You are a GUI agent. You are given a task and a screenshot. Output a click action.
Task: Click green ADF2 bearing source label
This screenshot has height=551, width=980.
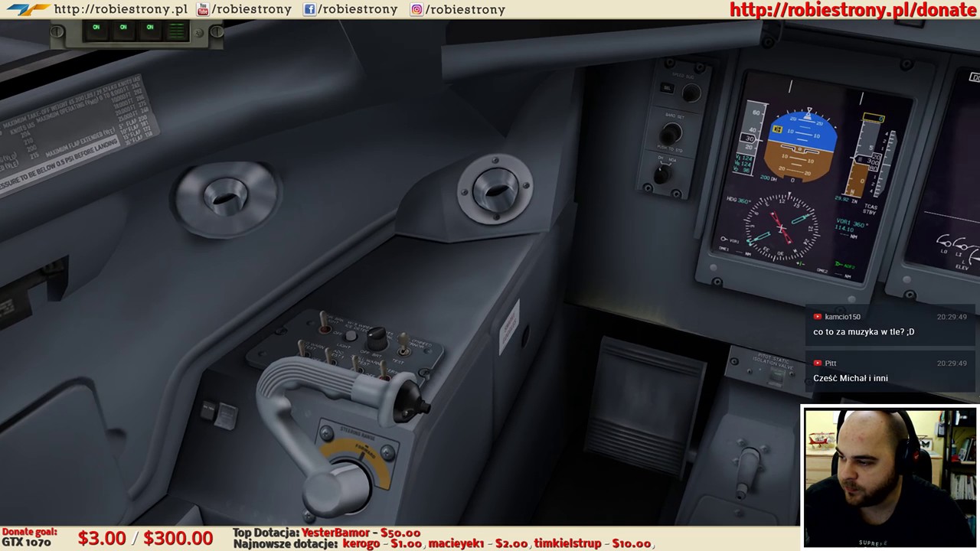point(844,265)
